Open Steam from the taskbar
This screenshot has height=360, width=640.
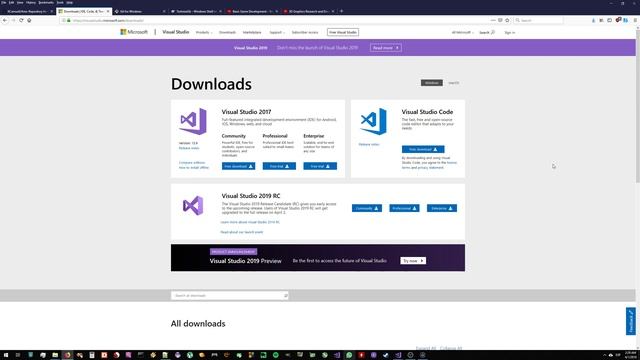coord(386,355)
